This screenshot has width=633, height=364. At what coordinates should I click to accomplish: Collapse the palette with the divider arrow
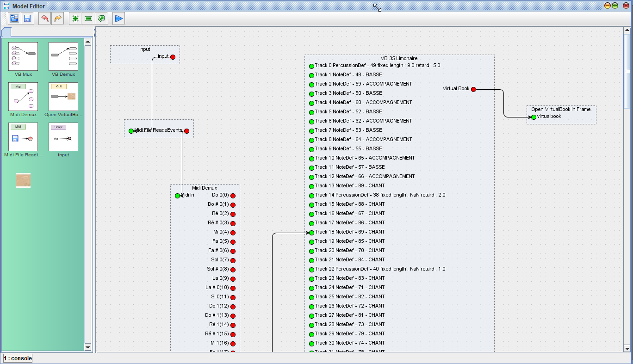tap(94, 30)
